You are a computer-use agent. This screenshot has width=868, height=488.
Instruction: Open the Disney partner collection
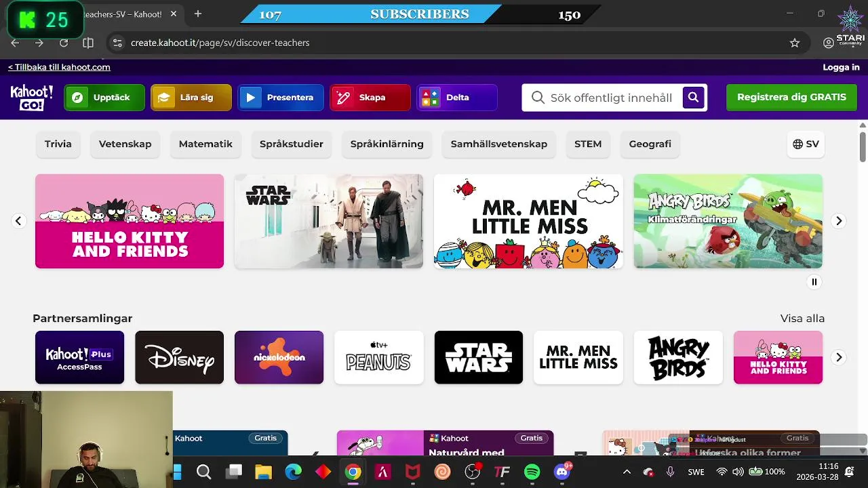click(x=179, y=357)
